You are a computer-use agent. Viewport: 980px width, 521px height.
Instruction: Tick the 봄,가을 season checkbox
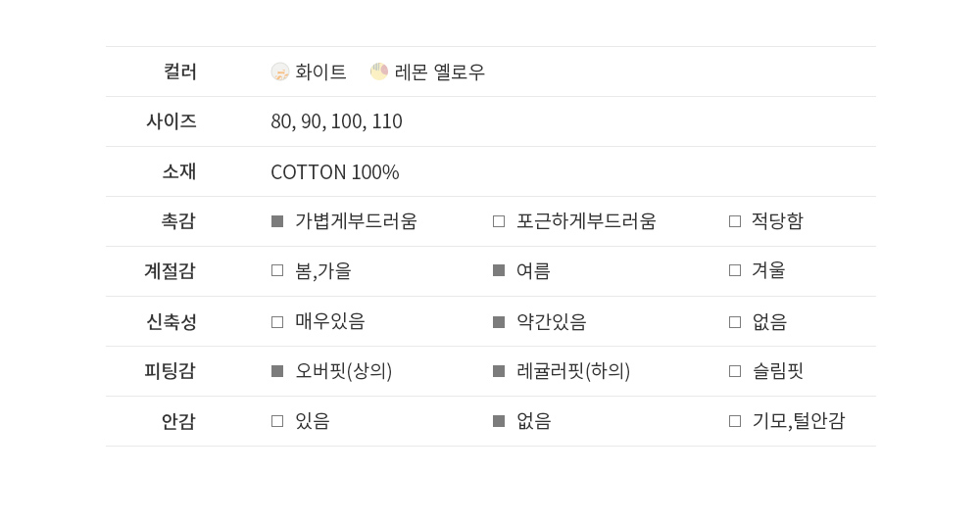tap(277, 270)
